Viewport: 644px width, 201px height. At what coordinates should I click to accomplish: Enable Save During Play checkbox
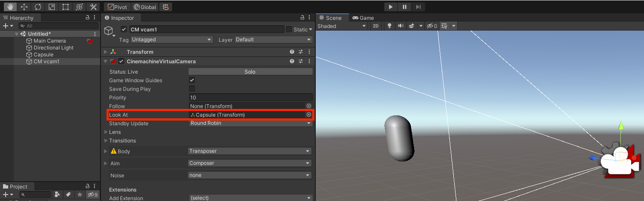(192, 89)
